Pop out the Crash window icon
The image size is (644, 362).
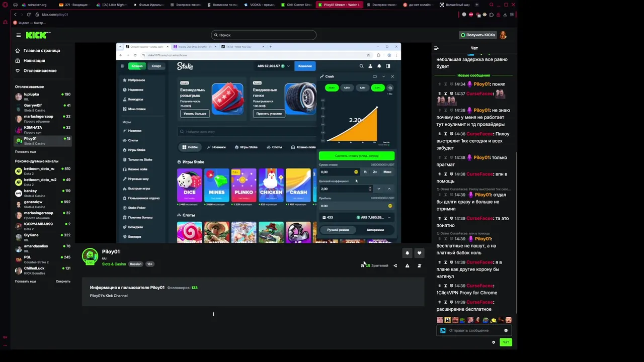click(x=374, y=76)
